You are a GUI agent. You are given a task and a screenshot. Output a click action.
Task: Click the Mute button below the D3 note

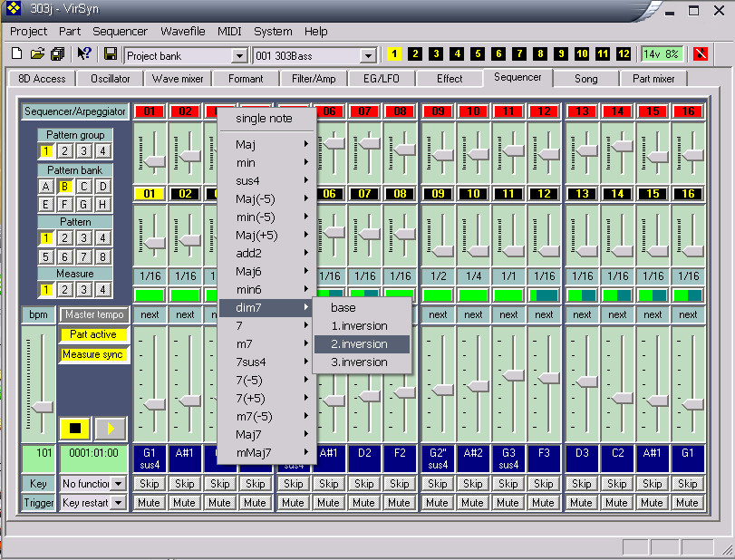pyautogui.click(x=581, y=503)
